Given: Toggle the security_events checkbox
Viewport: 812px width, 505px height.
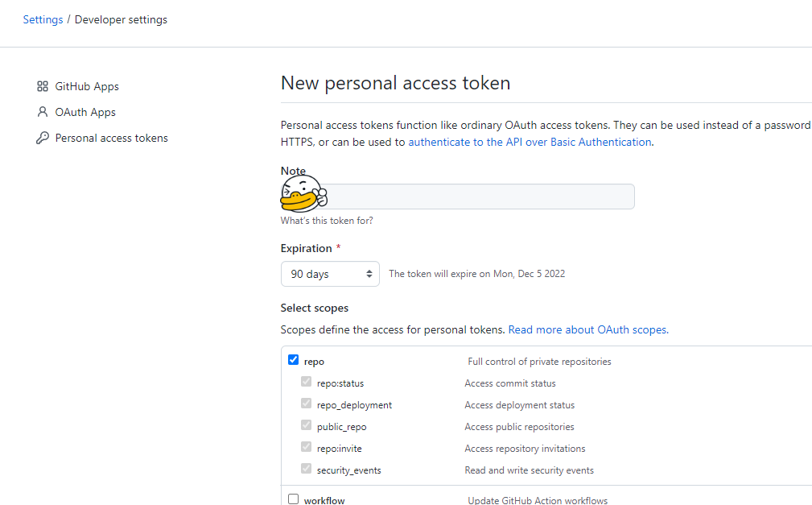Looking at the screenshot, I should [306, 469].
